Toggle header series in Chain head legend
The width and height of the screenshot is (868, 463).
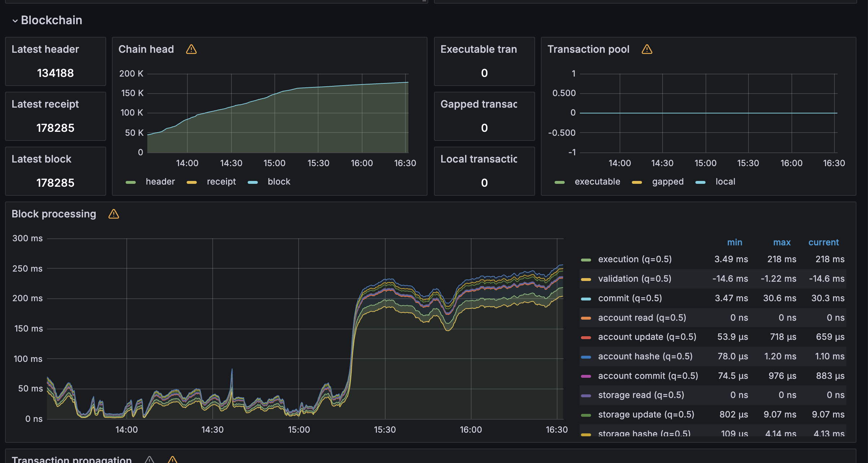[x=160, y=182]
